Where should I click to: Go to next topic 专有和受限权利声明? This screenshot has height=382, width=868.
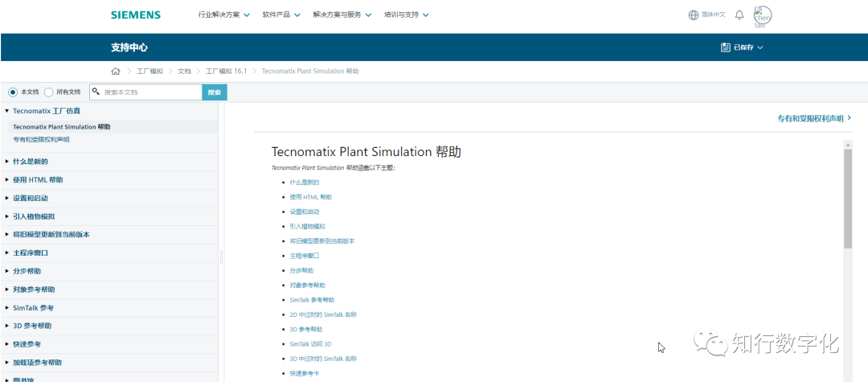tap(813, 118)
